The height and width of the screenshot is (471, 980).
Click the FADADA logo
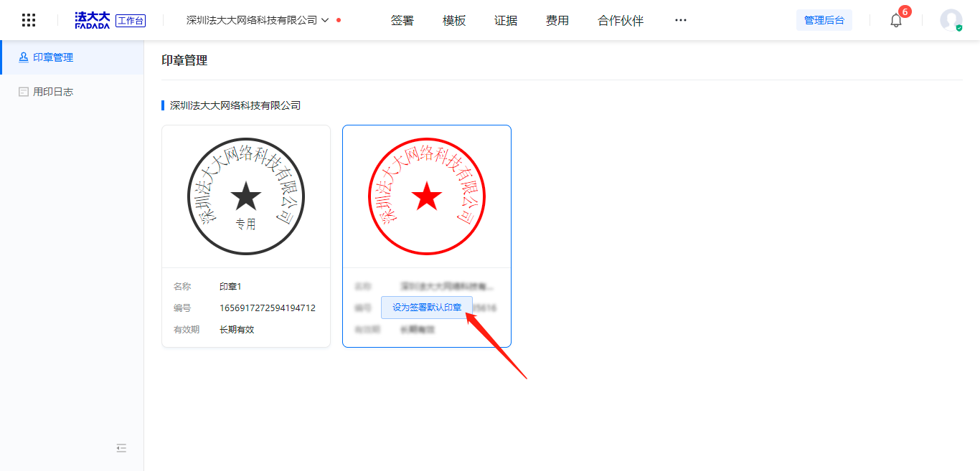point(93,20)
